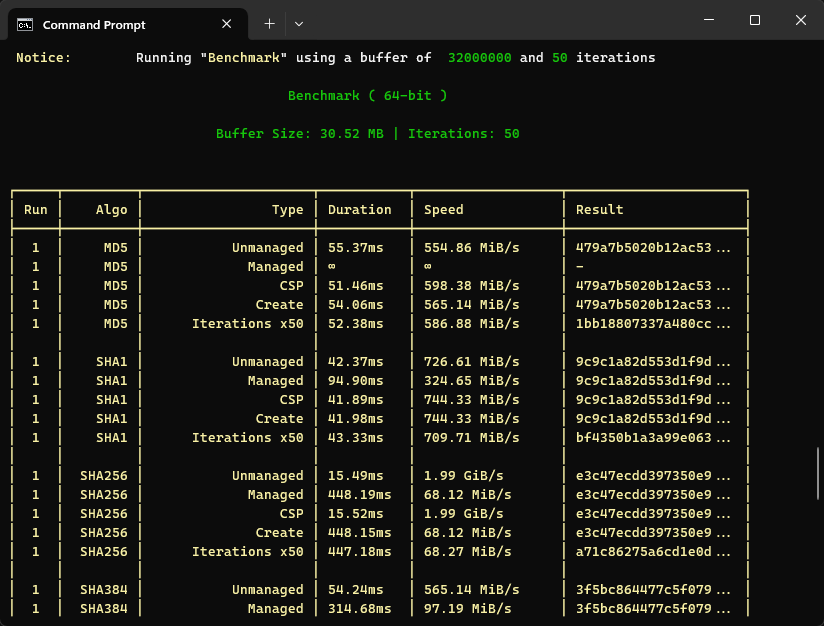Click the vertical scrollbar thumb

(x=818, y=473)
